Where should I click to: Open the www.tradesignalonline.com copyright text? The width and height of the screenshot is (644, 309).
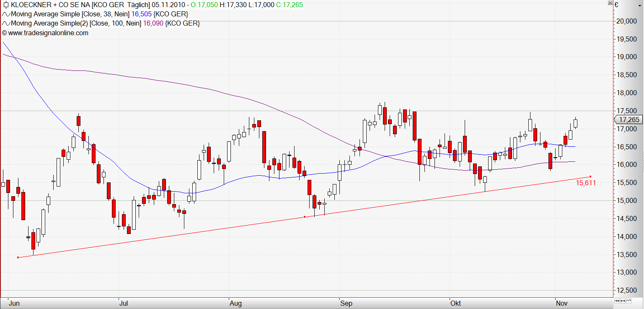pos(45,33)
